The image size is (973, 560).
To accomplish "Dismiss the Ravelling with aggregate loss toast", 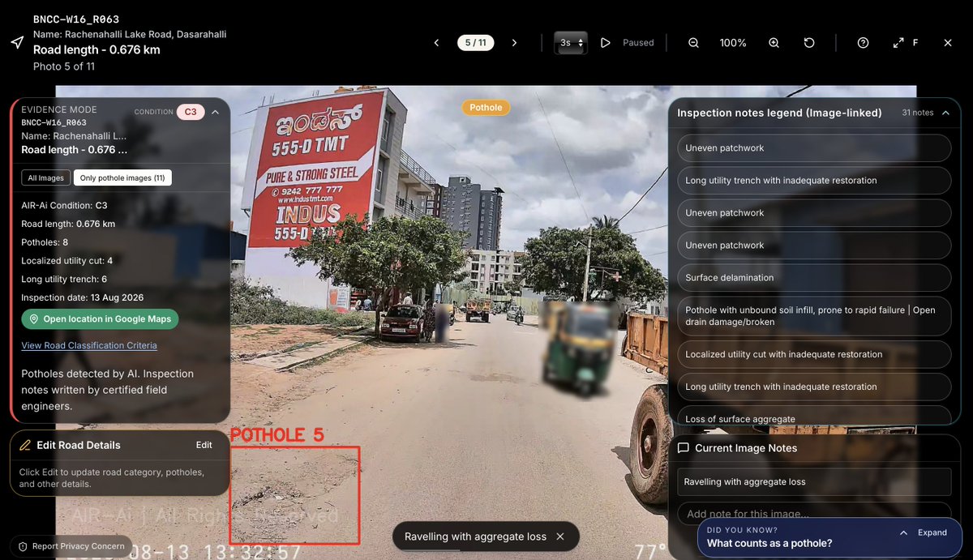I will 562,536.
